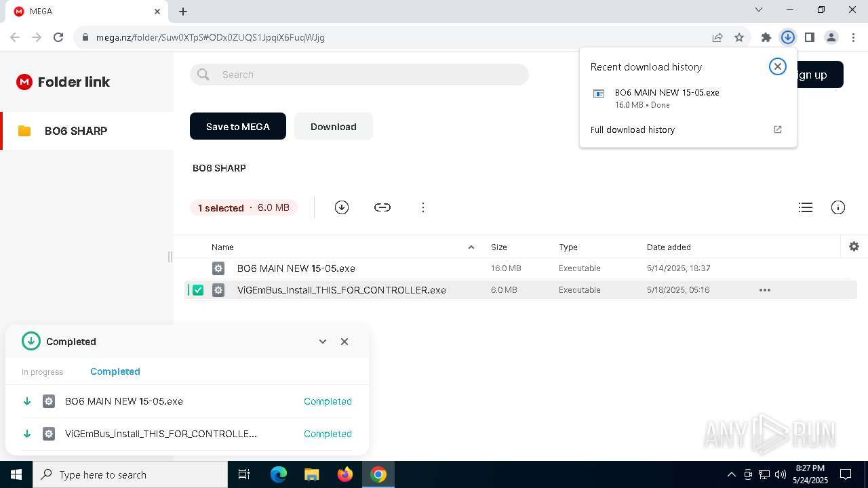The image size is (868, 488).
Task: Select the BO6 MAIN NEW 15-05.exe file row
Action: point(521,268)
